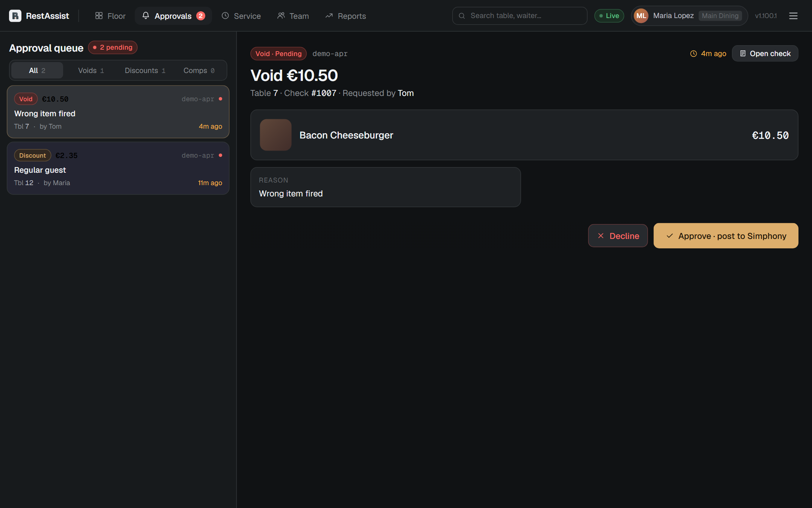Open check for table 7
This screenshot has height=508, width=812.
(x=765, y=53)
